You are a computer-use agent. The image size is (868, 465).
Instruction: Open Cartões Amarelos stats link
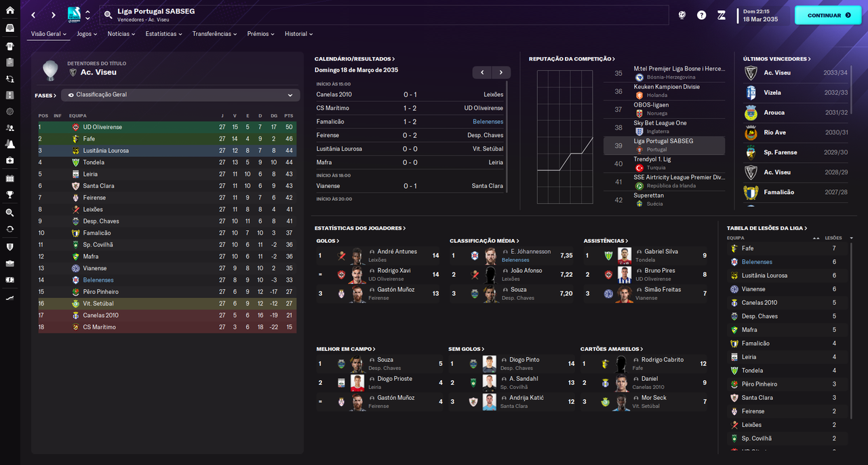(x=612, y=349)
